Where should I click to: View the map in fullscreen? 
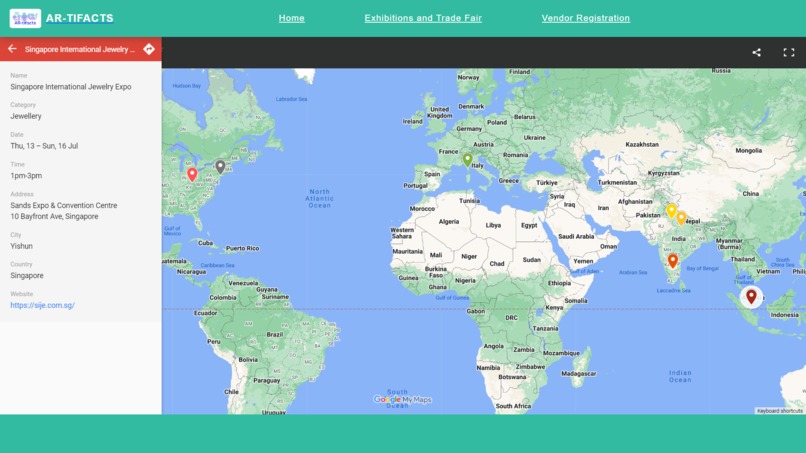pyautogui.click(x=789, y=52)
